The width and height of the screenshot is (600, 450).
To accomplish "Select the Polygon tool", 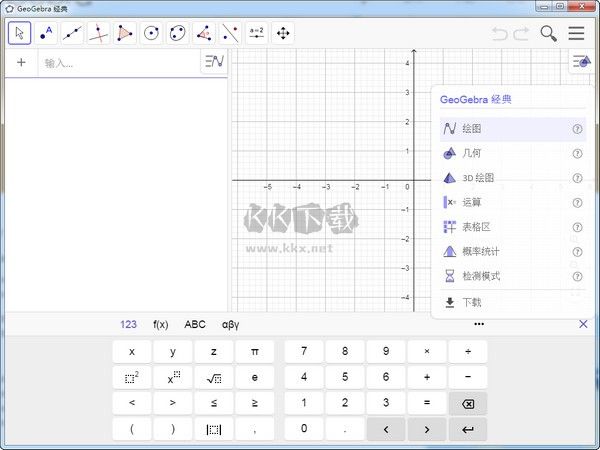I will click(124, 33).
